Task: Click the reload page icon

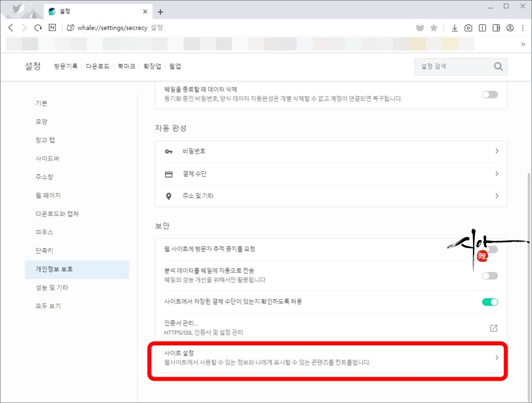Action: (x=38, y=28)
